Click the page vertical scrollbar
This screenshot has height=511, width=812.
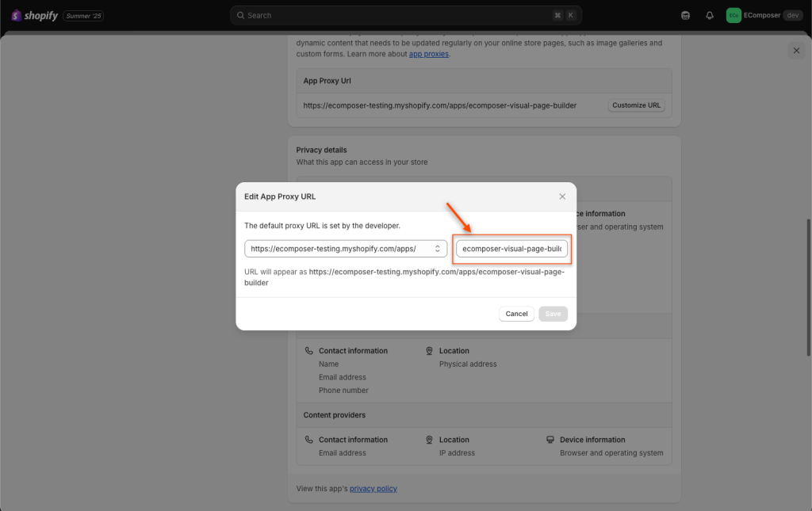point(808,288)
